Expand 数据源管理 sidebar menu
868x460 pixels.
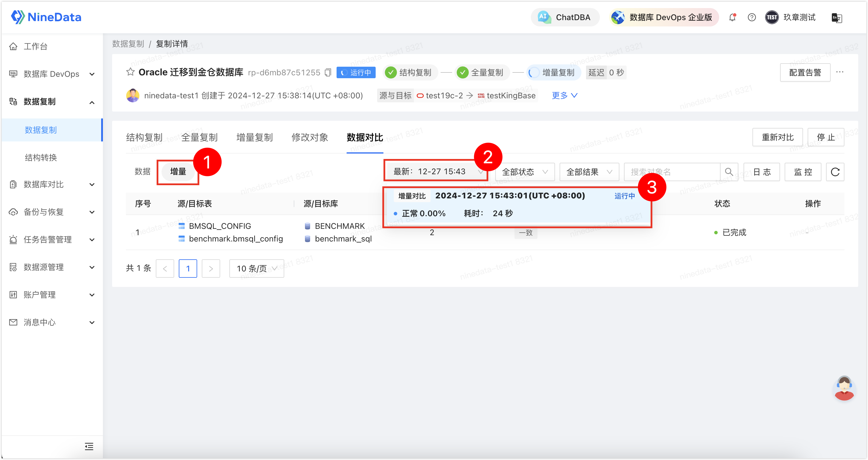(52, 267)
